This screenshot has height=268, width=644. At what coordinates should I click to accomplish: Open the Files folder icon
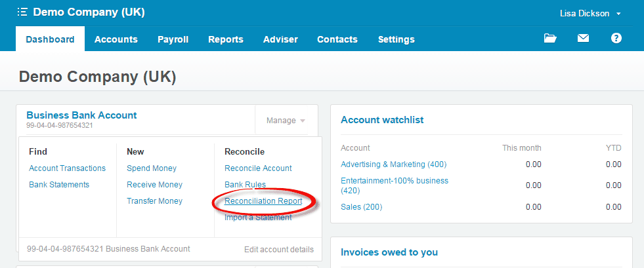click(x=550, y=39)
